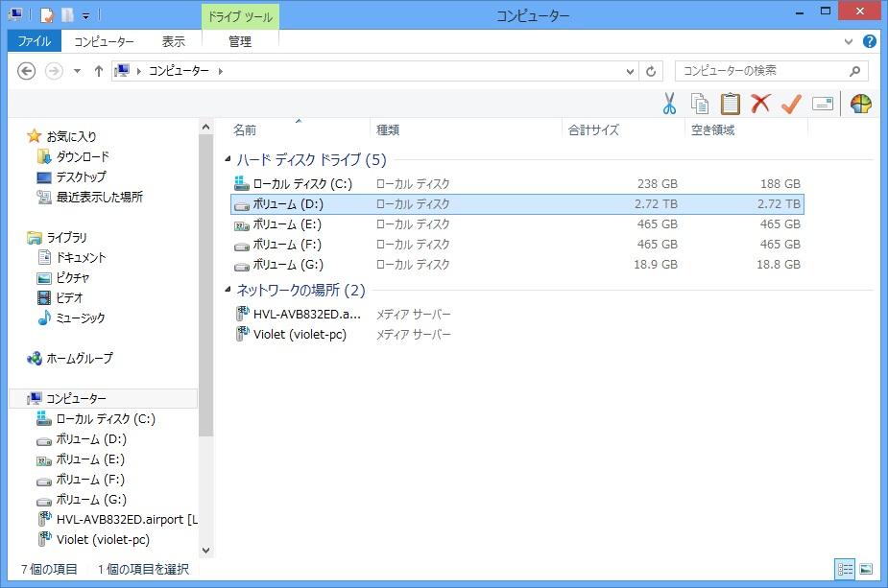Collapse the Network Locations (2) group
Viewport: 888px width, 588px height.
pos(228,290)
